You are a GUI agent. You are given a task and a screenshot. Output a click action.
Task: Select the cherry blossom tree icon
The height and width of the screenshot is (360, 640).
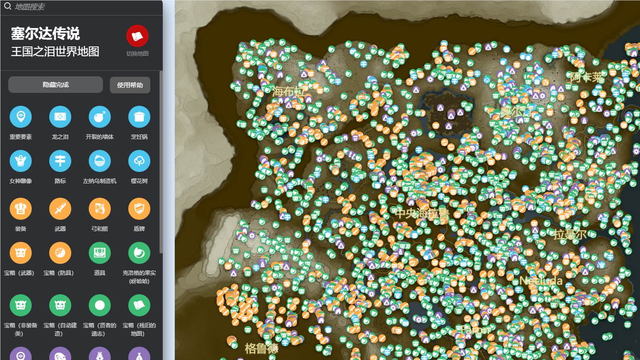(x=139, y=161)
